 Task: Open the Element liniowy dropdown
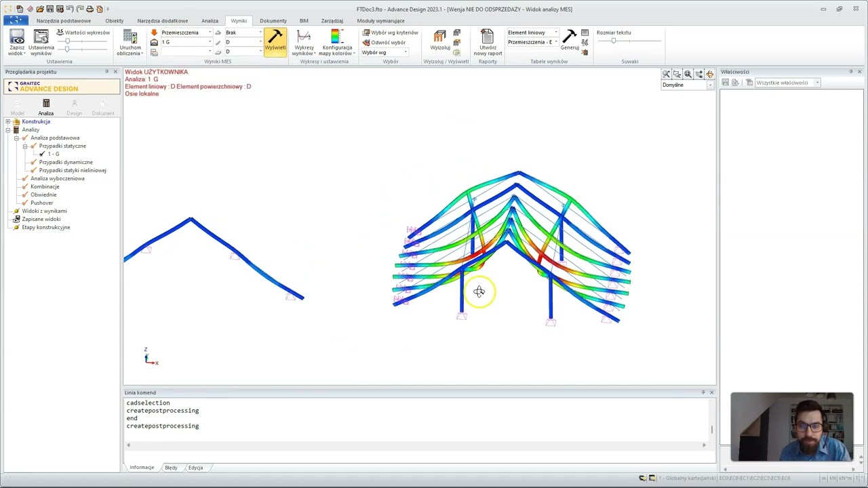pos(555,33)
